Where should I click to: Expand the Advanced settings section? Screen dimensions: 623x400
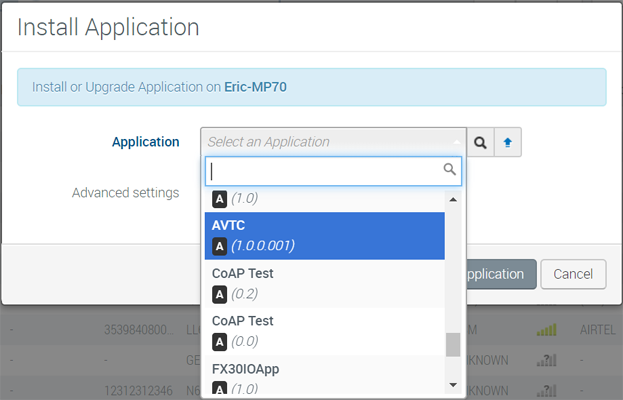[125, 192]
